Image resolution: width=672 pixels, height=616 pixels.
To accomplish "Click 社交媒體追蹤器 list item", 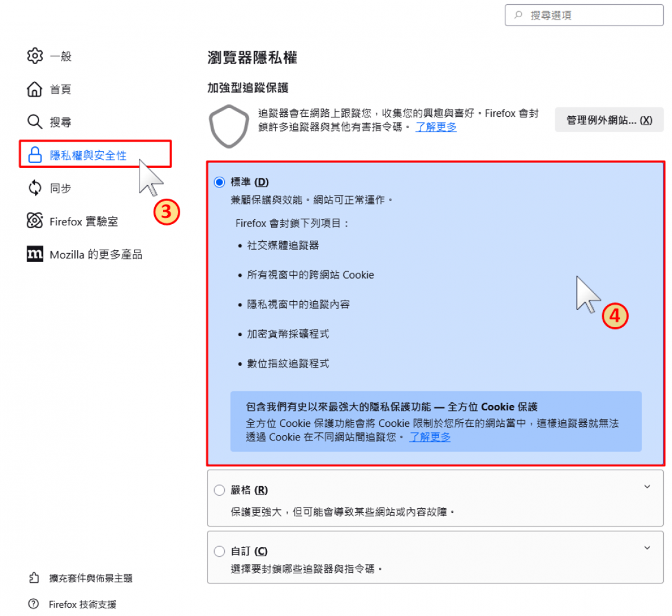I will [x=283, y=245].
